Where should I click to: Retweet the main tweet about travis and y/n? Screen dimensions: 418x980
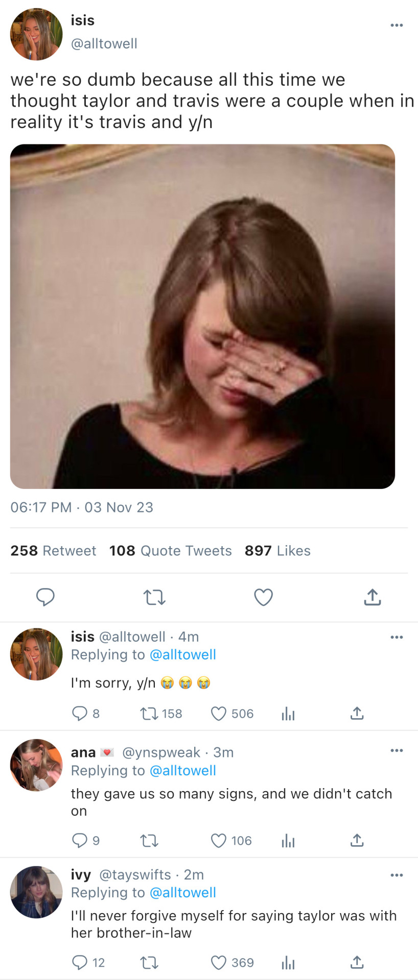click(154, 597)
